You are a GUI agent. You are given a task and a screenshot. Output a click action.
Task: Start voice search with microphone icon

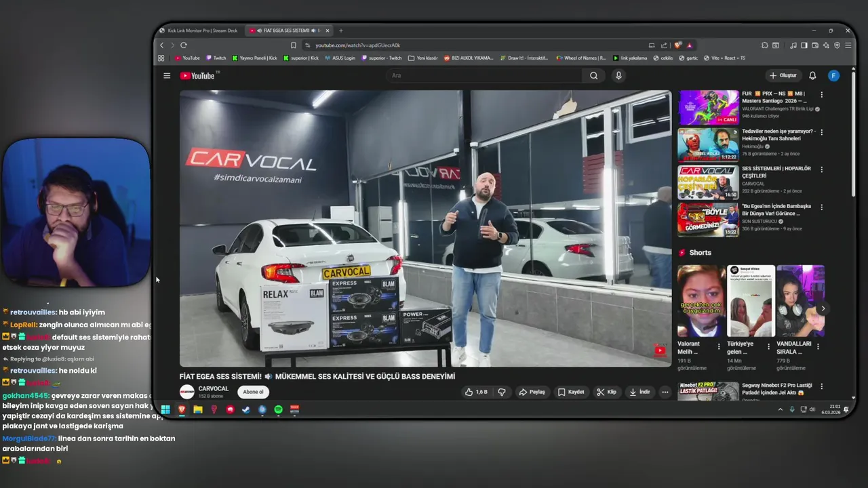618,75
